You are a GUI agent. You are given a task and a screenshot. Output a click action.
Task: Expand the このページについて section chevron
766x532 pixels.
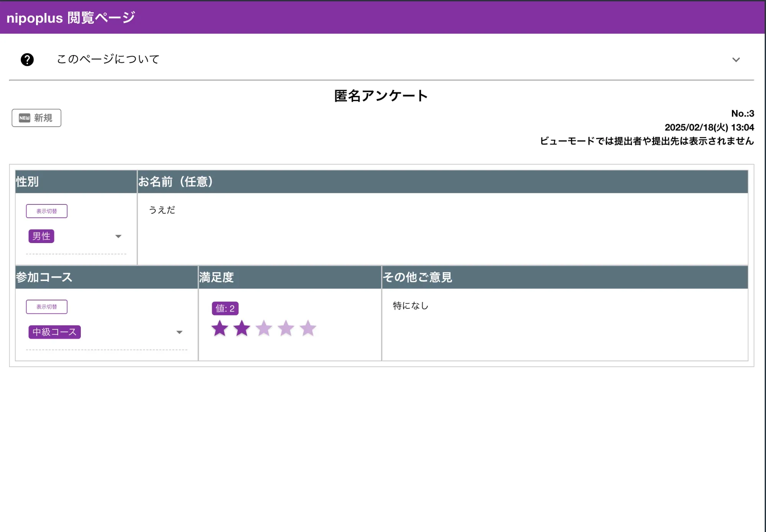point(736,59)
